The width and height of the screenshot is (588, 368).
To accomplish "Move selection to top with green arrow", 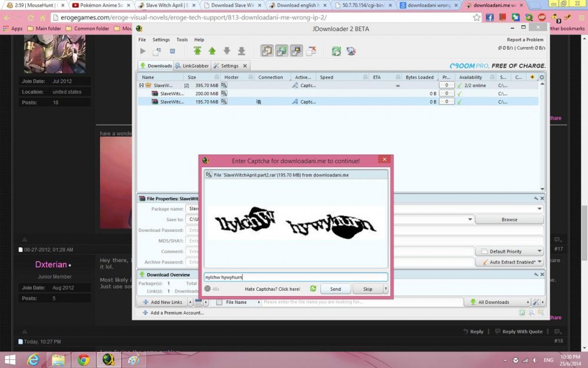I will click(198, 51).
